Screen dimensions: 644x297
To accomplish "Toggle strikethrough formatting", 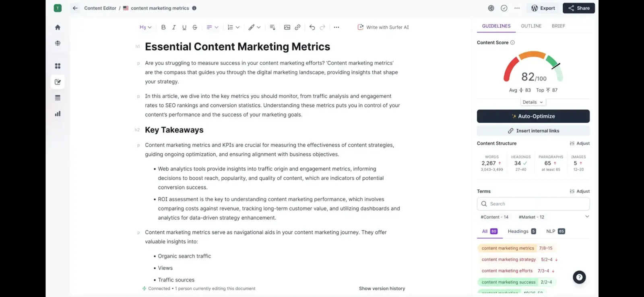I will [x=195, y=27].
